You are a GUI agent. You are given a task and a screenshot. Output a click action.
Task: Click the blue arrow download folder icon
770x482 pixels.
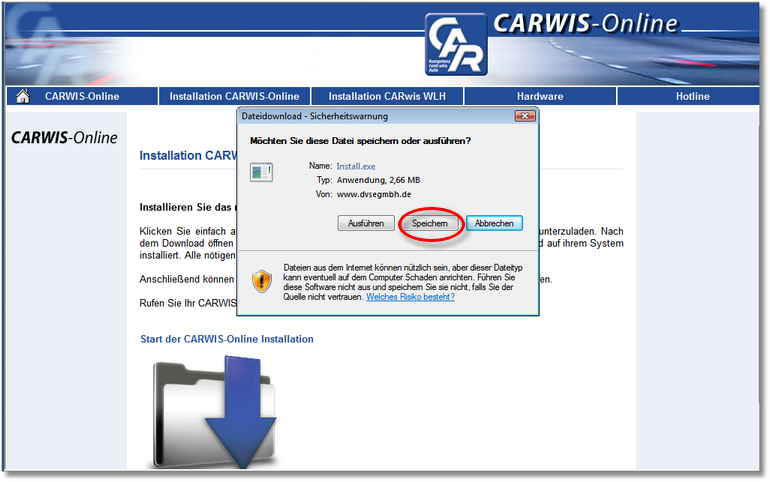214,412
